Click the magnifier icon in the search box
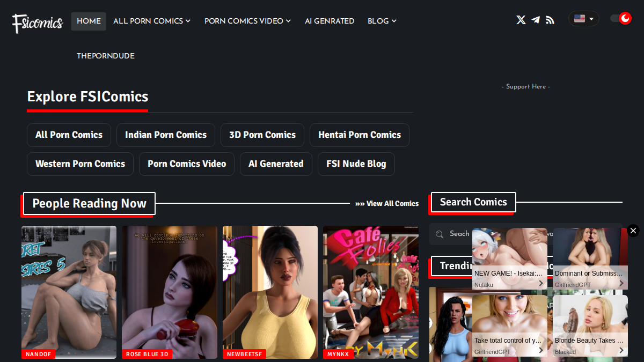Image resolution: width=644 pixels, height=362 pixels. 440,234
